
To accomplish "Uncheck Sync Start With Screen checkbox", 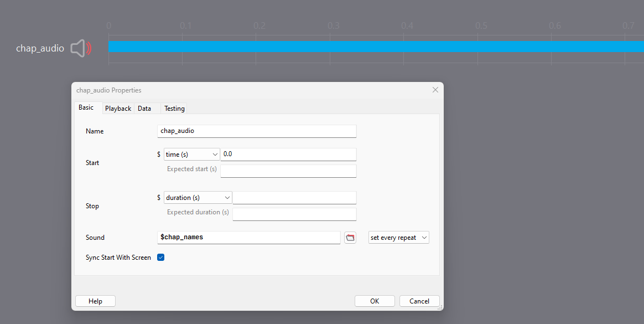I will 160,258.
